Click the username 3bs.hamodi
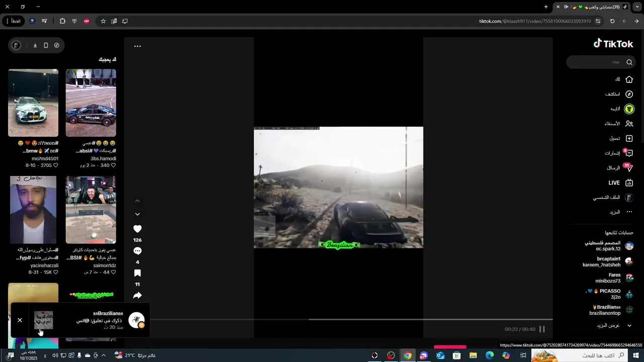644x362 pixels. (x=103, y=158)
